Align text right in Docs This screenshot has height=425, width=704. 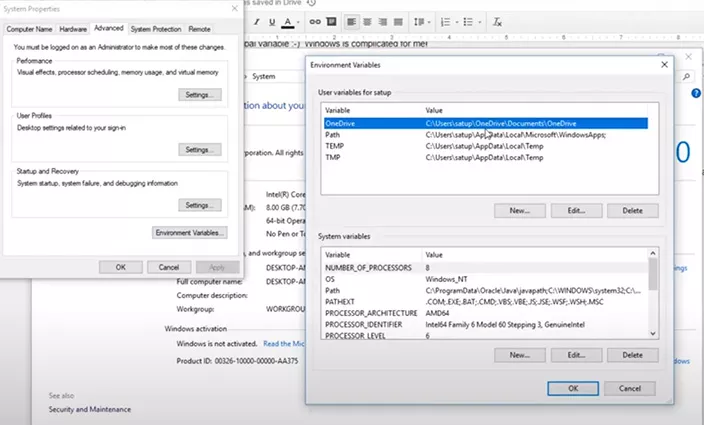(x=383, y=22)
